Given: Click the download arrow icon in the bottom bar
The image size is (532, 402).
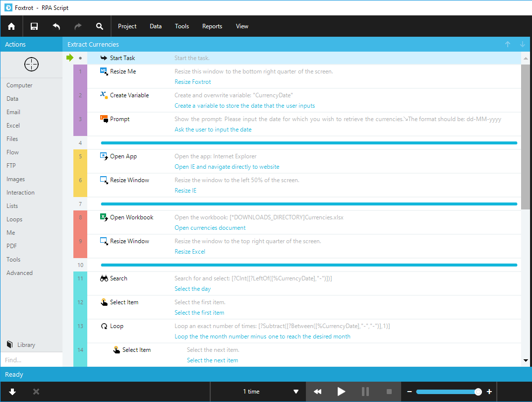Looking at the screenshot, I should [x=12, y=391].
